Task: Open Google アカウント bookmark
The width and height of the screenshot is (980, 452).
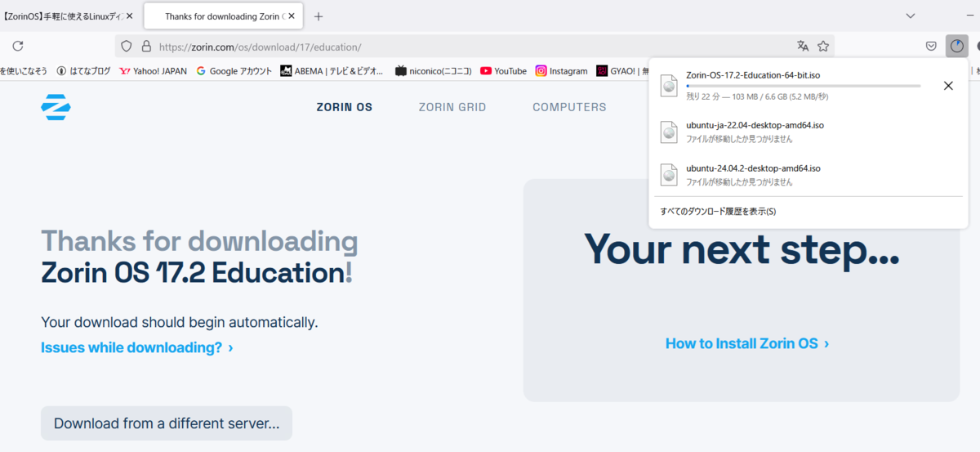Action: (234, 71)
